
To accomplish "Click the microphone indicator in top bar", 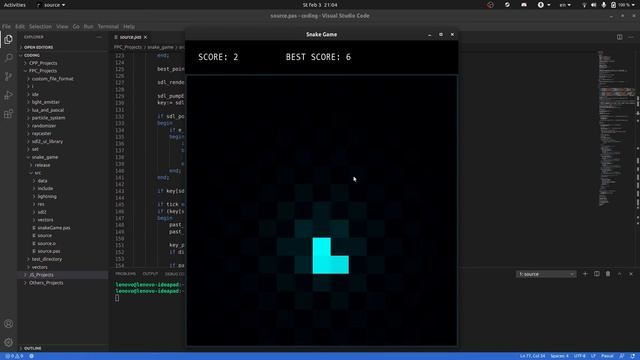I will point(604,5).
